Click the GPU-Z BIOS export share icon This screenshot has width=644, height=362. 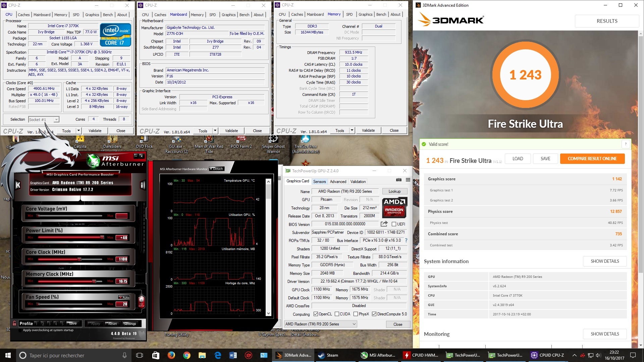click(x=384, y=224)
